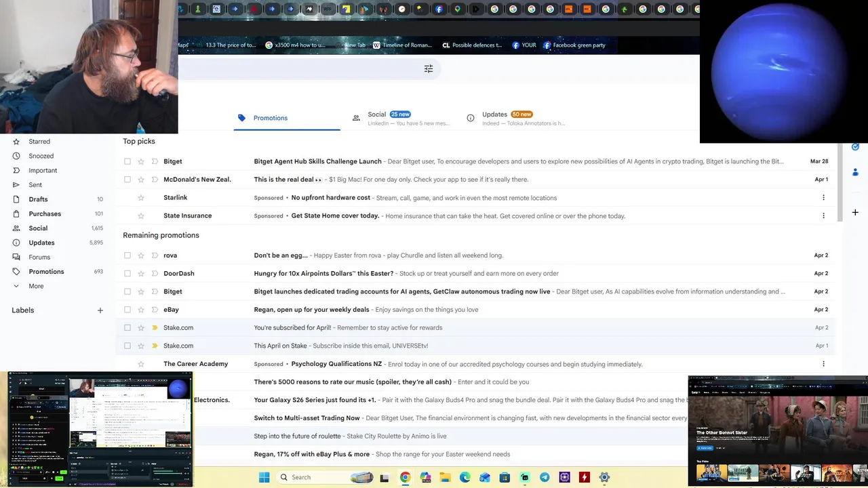The width and height of the screenshot is (868, 488).
Task: Check Stake.com 'You're subscribed for April' checkbox
Action: [x=127, y=328]
